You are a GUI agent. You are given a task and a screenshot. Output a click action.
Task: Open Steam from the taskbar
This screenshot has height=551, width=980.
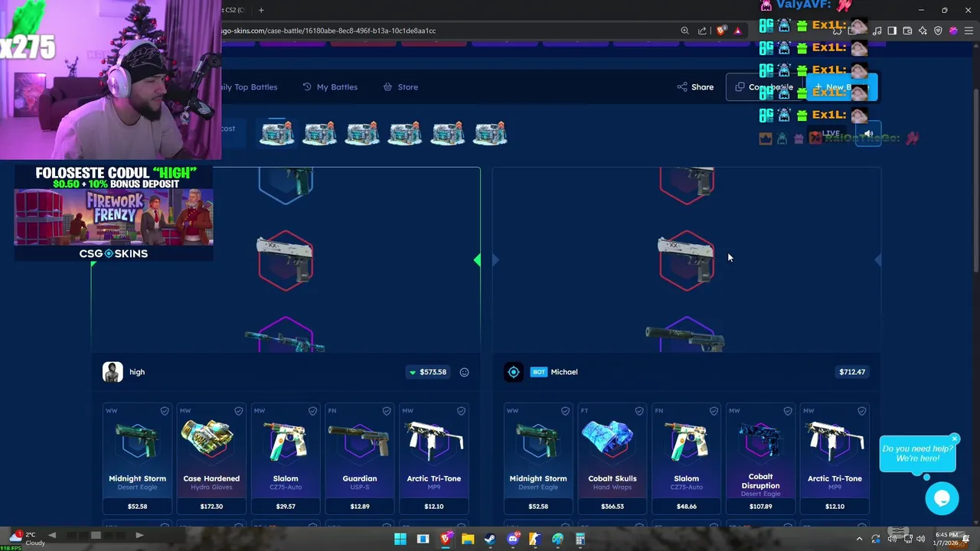(x=490, y=539)
